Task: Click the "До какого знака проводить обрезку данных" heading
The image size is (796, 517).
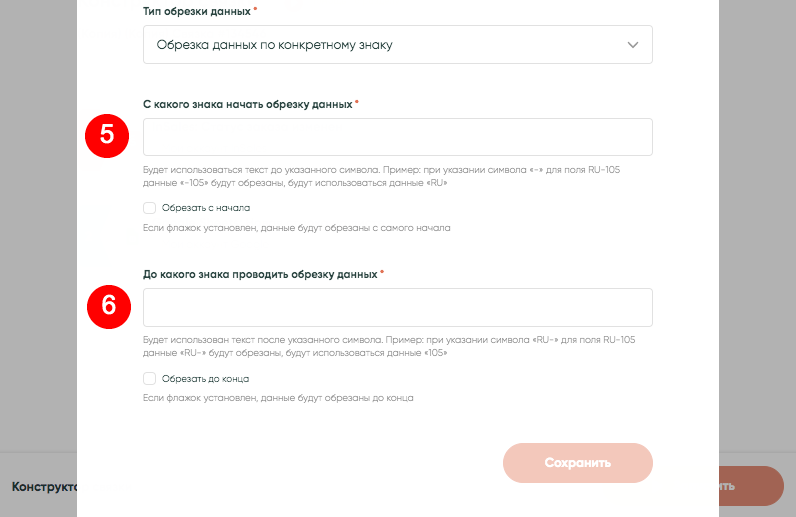Action: 260,273
